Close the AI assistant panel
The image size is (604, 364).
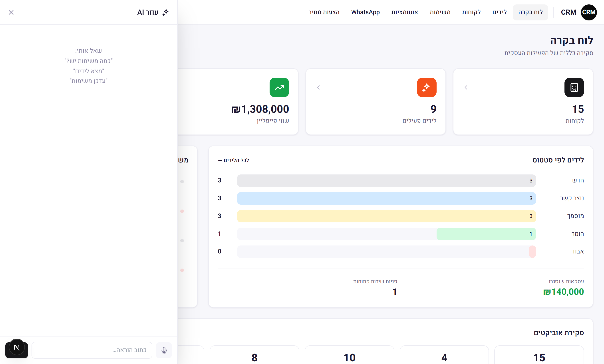pyautogui.click(x=11, y=12)
